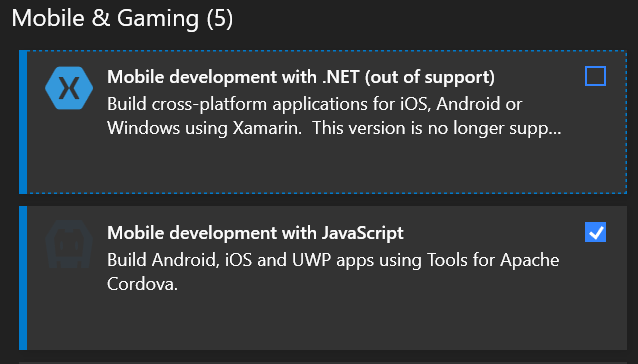The width and height of the screenshot is (638, 364).
Task: Click the Apache Cordova robot icon
Action: [69, 244]
